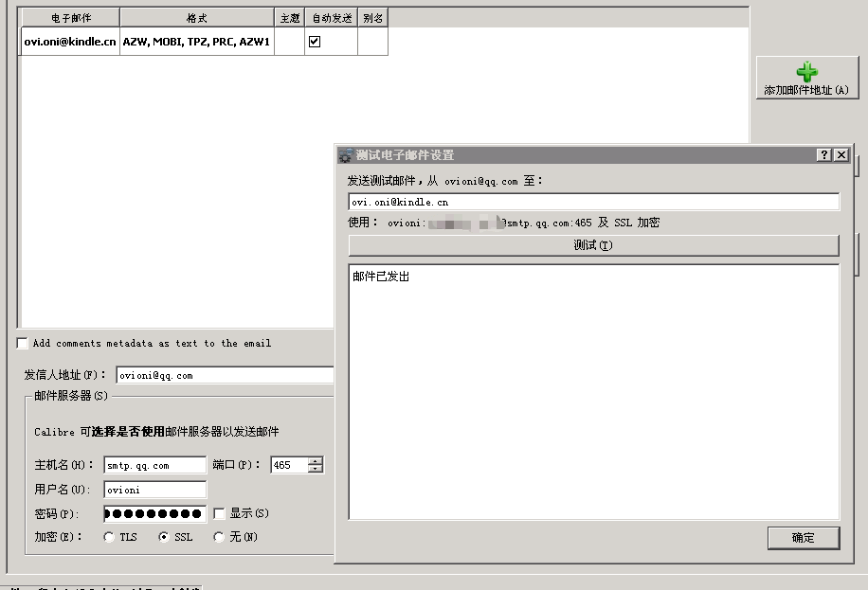Click the 测试 (T) test button
This screenshot has width=868, height=590.
593,245
